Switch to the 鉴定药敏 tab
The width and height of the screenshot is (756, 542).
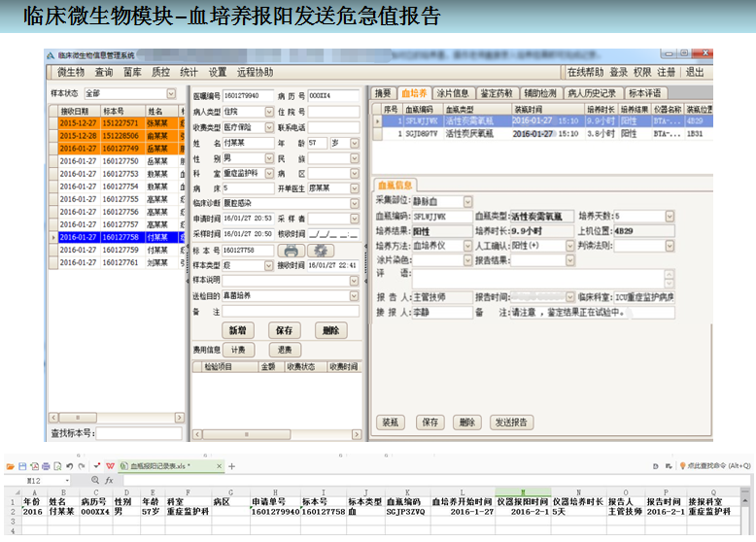(x=498, y=93)
